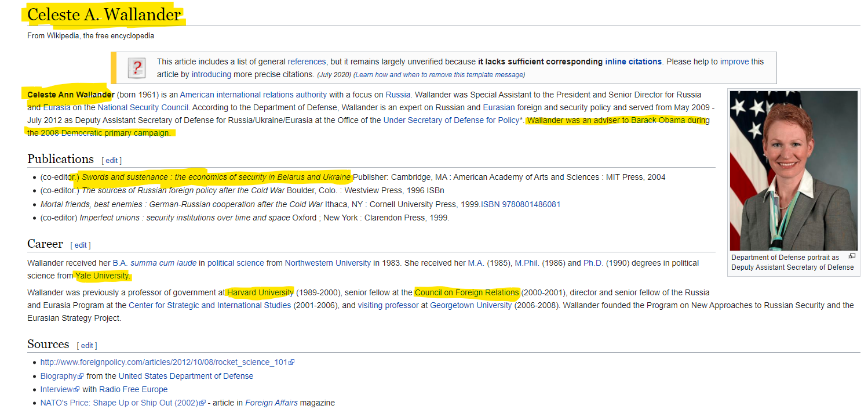Click the 'summa cum laude' link
868x409 pixels.
click(163, 263)
